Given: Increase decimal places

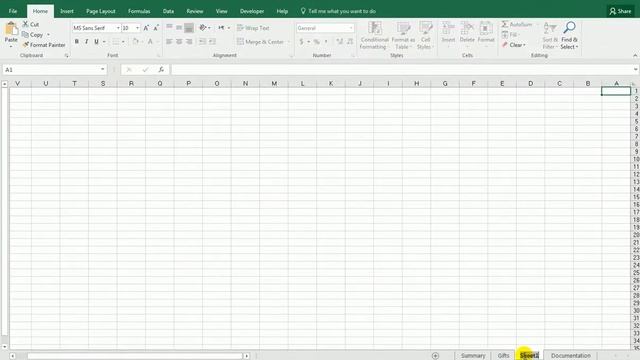Looking at the screenshot, I should (x=340, y=42).
